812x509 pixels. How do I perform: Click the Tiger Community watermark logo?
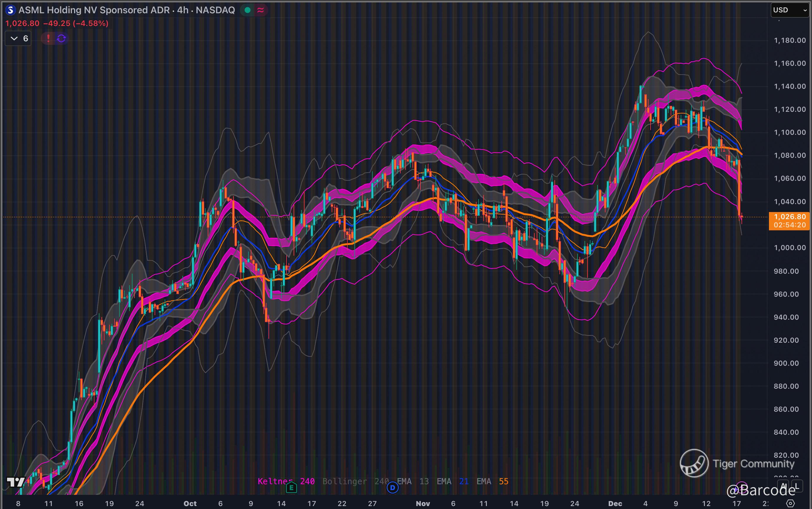coord(694,463)
